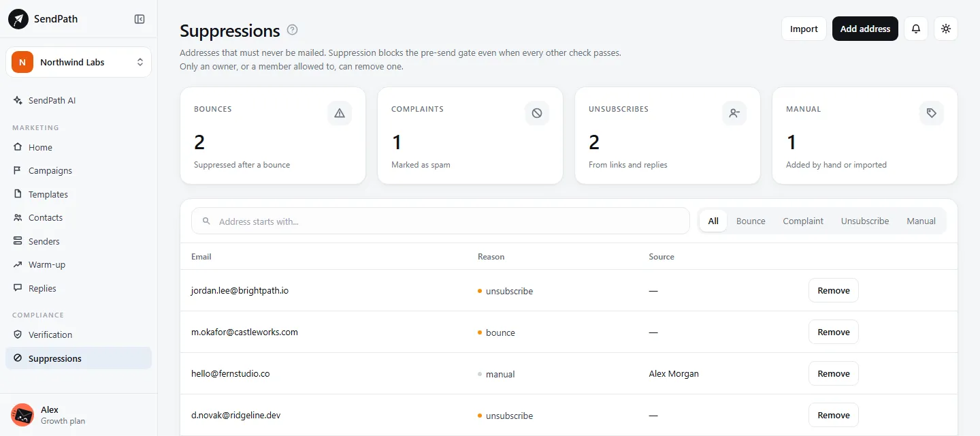Click the Replies chat bubble icon
Image resolution: width=980 pixels, height=436 pixels.
tap(18, 288)
